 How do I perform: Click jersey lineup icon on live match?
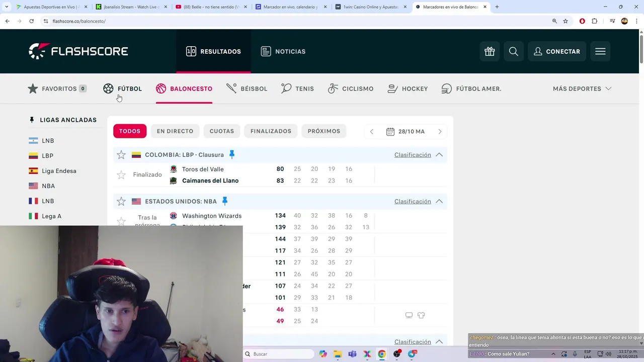pyautogui.click(x=421, y=315)
